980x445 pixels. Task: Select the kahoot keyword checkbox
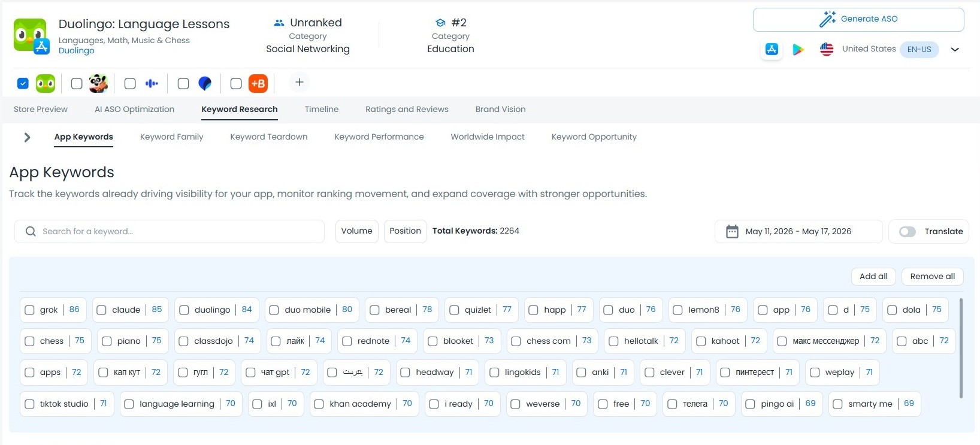[701, 341]
